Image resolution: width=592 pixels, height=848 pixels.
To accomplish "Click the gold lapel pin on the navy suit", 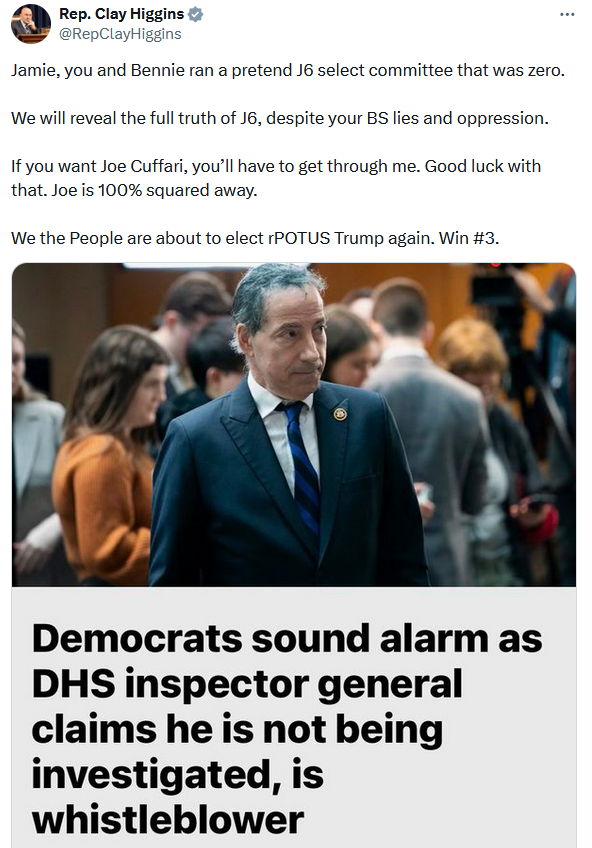I will (x=340, y=414).
